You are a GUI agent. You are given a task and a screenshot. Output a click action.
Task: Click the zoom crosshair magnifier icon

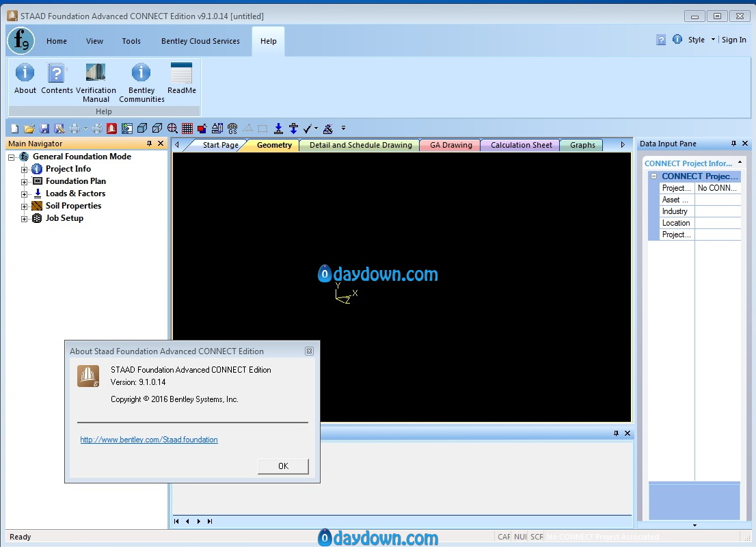point(172,129)
